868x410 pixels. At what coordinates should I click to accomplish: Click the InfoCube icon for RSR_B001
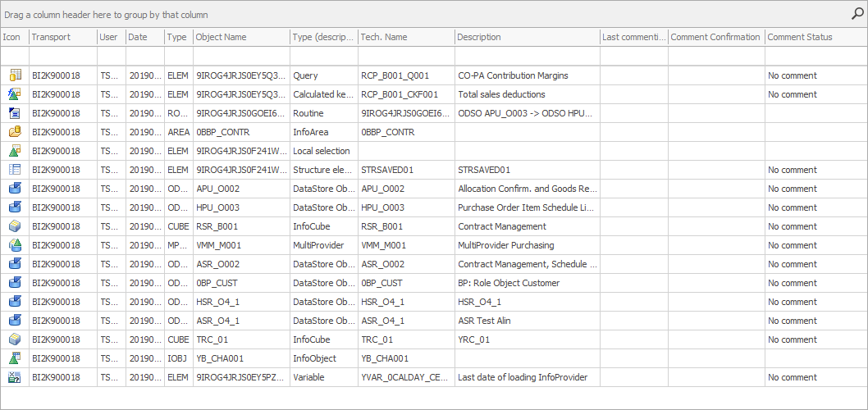pos(14,226)
